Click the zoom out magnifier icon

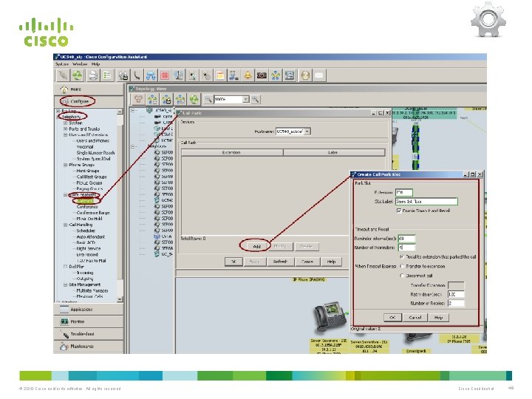[x=208, y=100]
